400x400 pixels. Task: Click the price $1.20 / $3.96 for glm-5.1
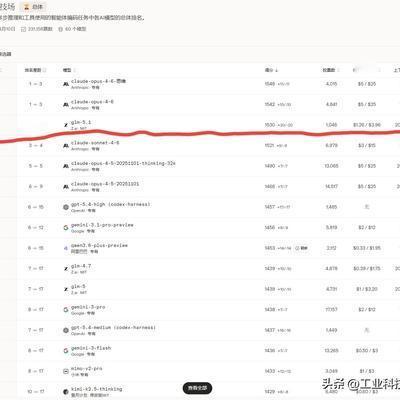click(x=367, y=125)
